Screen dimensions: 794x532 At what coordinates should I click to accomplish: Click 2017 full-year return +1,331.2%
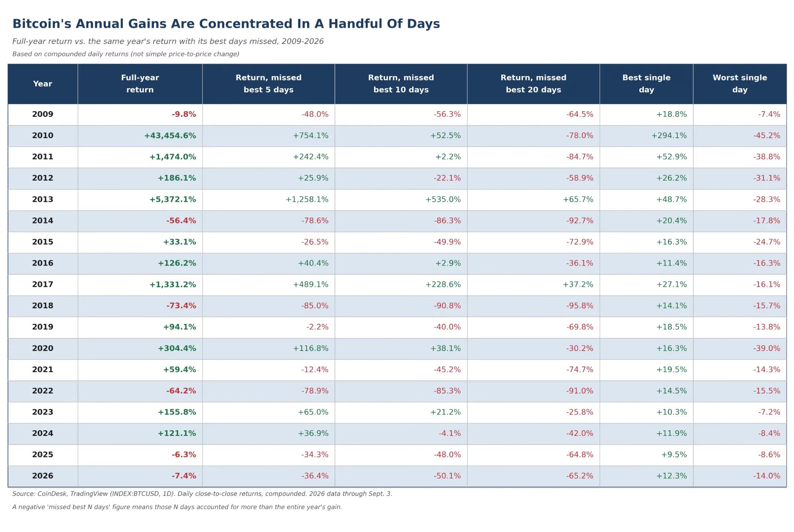(x=173, y=285)
